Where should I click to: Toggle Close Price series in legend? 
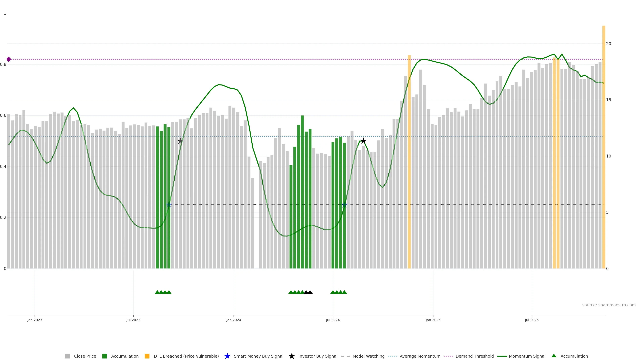pyautogui.click(x=85, y=356)
